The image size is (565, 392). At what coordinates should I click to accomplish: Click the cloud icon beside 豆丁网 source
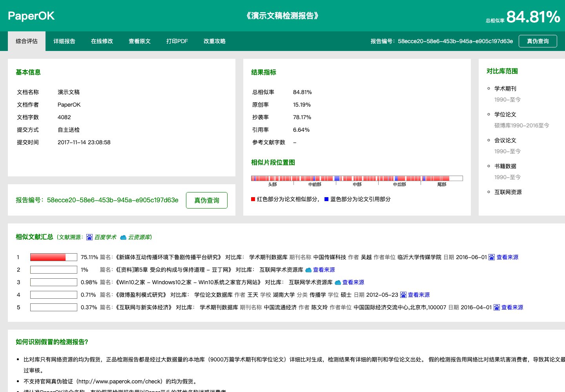click(308, 270)
